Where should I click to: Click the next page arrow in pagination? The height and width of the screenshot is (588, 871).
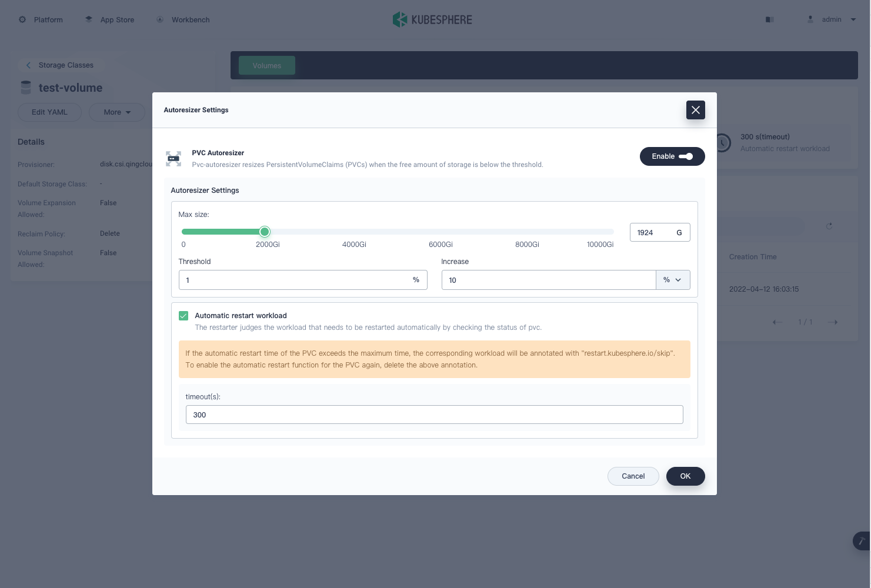pos(832,322)
